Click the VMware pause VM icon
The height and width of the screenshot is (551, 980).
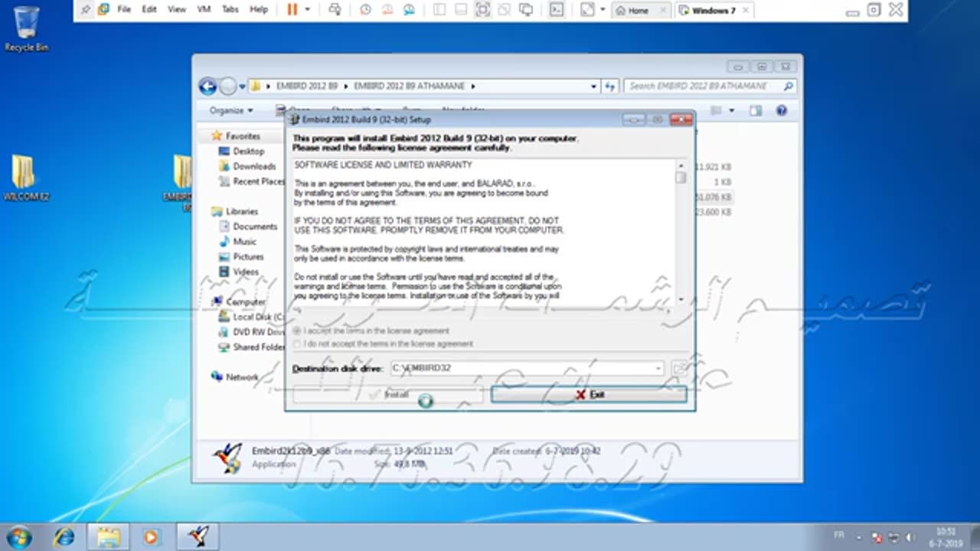click(292, 10)
